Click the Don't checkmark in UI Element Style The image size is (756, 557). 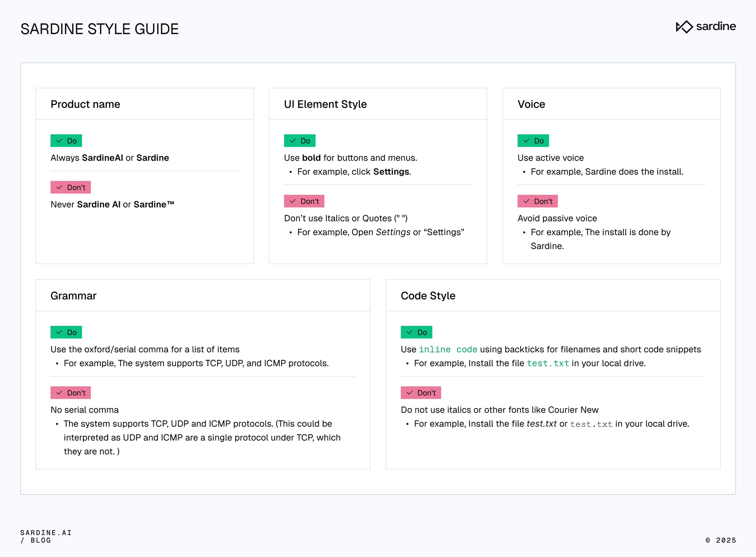[x=293, y=201]
